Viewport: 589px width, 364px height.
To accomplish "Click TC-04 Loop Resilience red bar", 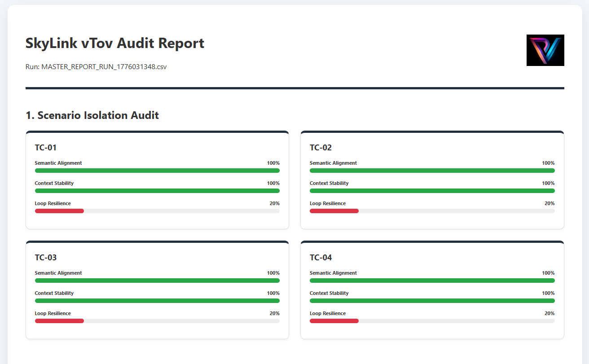I will (x=334, y=321).
